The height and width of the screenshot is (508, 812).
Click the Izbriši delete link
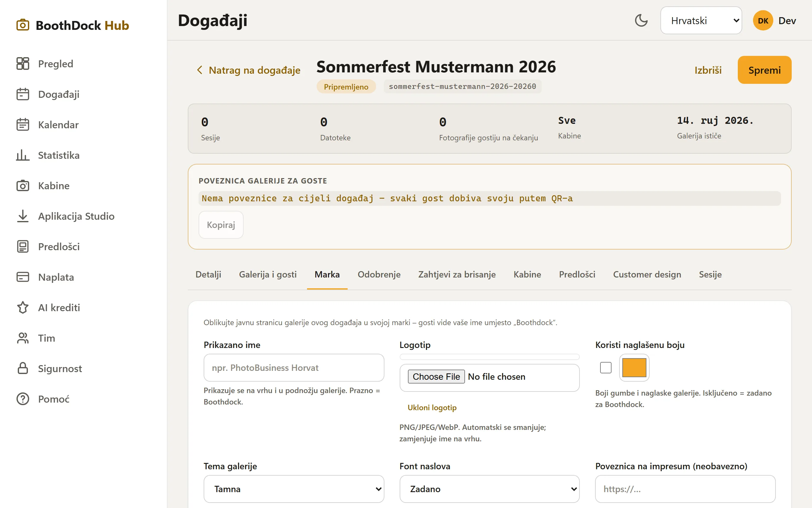click(x=708, y=70)
